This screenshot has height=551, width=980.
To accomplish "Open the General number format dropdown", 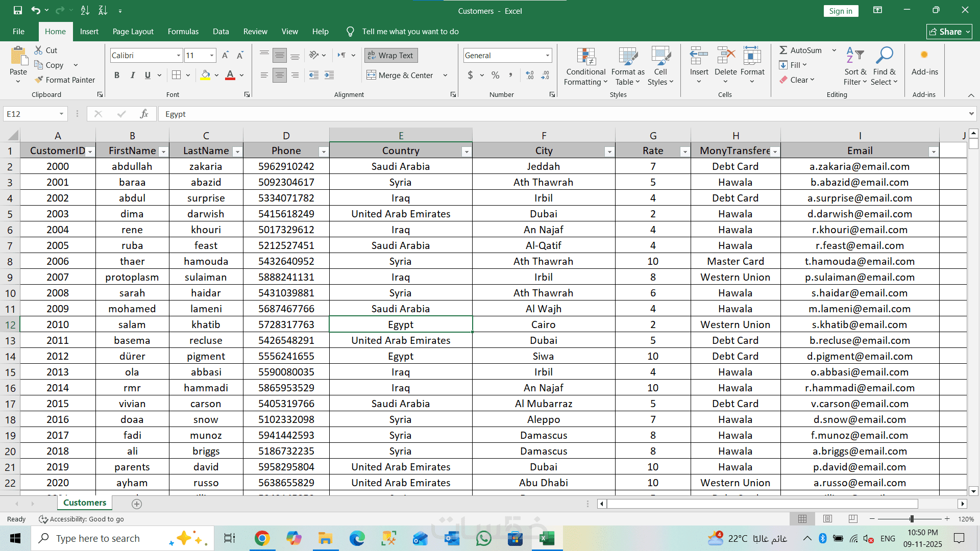I will (548, 55).
